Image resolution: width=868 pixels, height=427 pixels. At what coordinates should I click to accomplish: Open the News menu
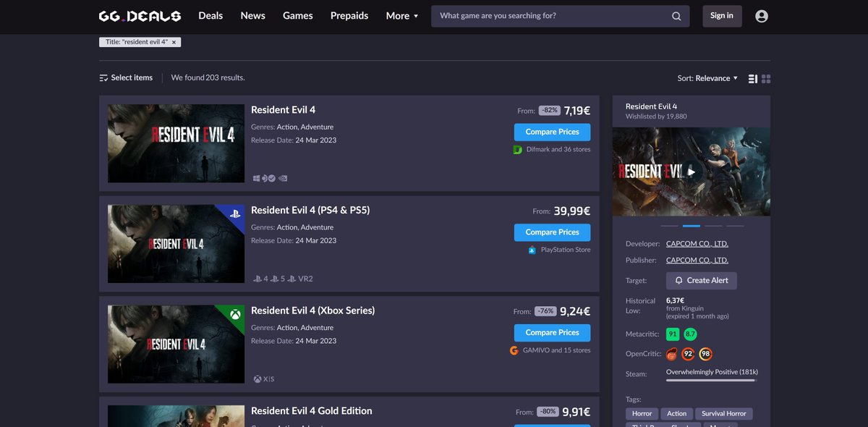click(x=252, y=16)
